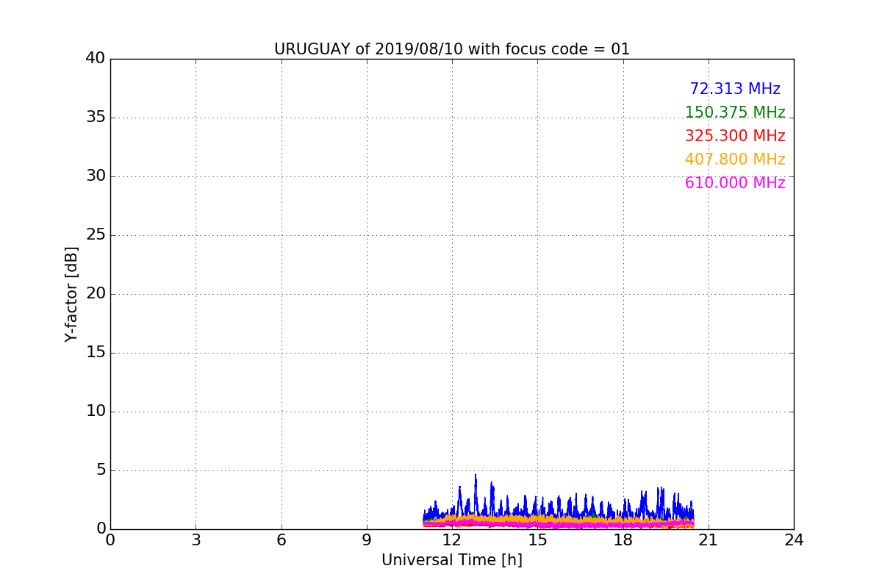882x588 pixels.
Task: Click the 15 tick on the Y axis
Action: coord(96,353)
